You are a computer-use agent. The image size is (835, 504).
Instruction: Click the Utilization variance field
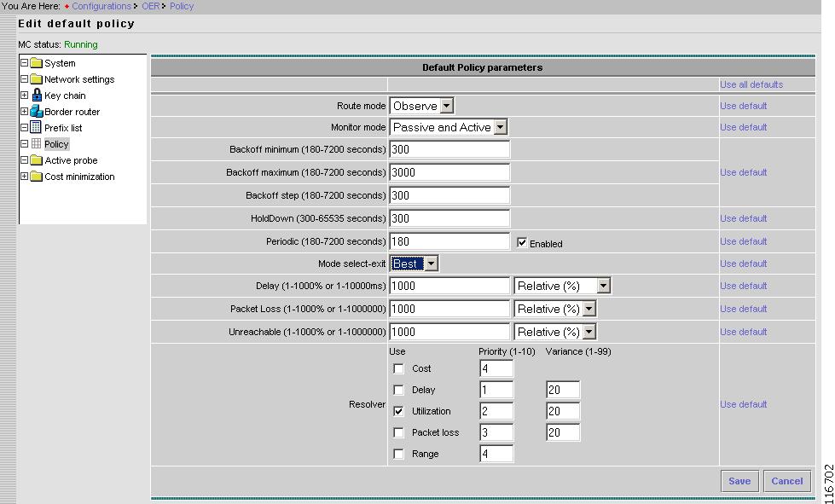[563, 411]
